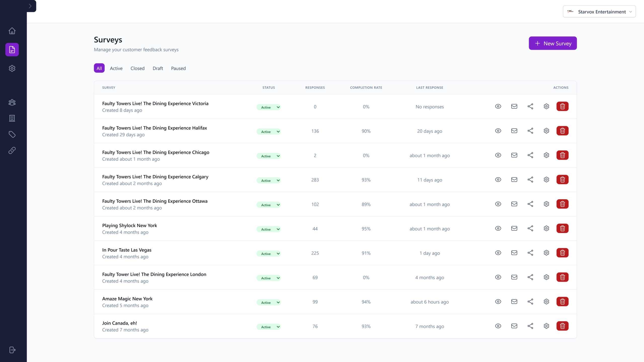View In Pour Taste Las Vegas eye icon
Image resolution: width=644 pixels, height=362 pixels.
click(498, 253)
